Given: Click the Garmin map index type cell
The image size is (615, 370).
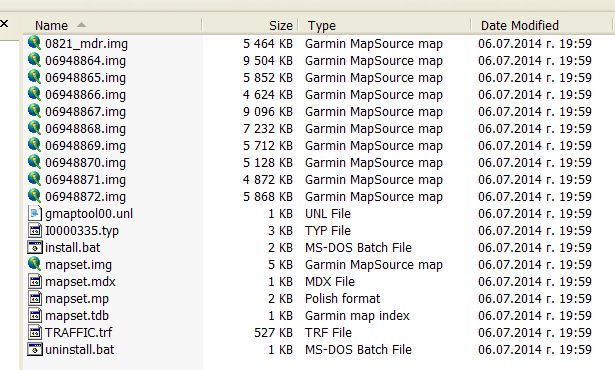Looking at the screenshot, I should [x=357, y=316].
